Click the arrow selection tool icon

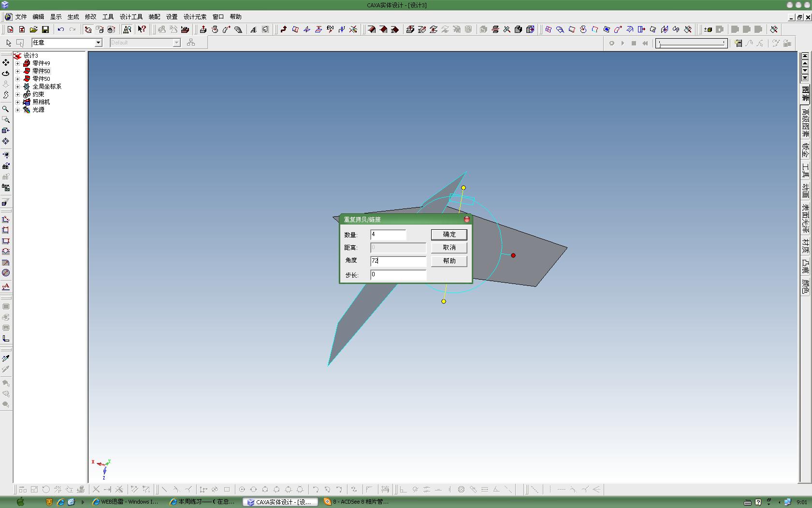pyautogui.click(x=9, y=43)
